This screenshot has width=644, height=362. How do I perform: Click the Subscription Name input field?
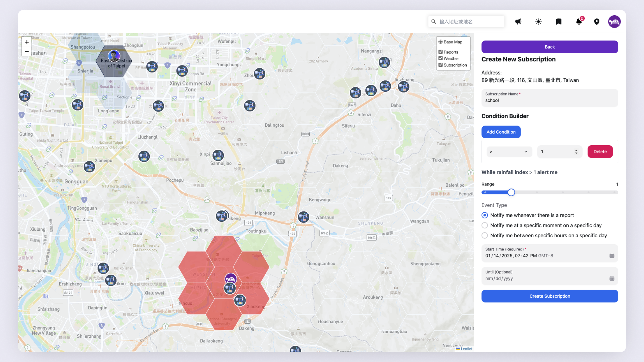click(x=550, y=100)
